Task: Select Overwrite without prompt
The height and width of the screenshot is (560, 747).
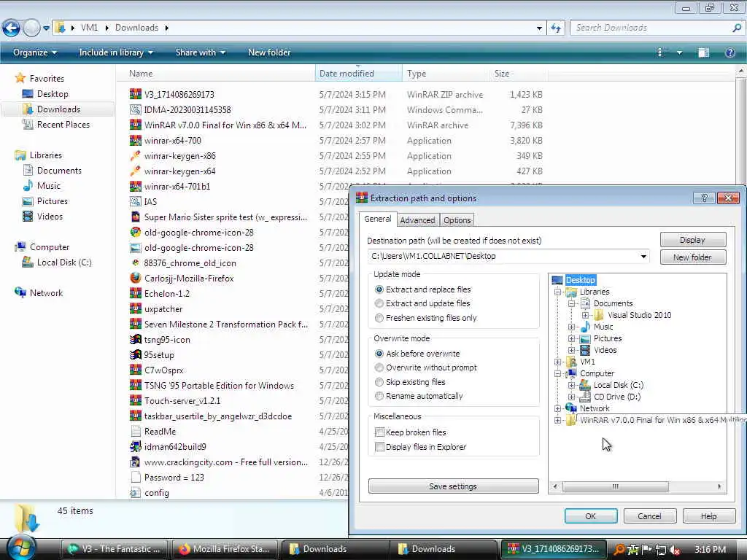Action: click(x=426, y=367)
